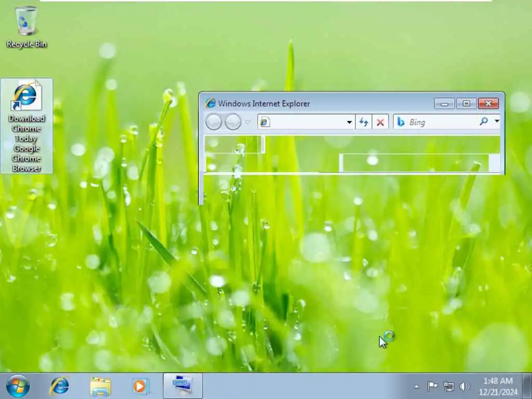
Task: Click the Internet Explorer back button
Action: (x=214, y=122)
